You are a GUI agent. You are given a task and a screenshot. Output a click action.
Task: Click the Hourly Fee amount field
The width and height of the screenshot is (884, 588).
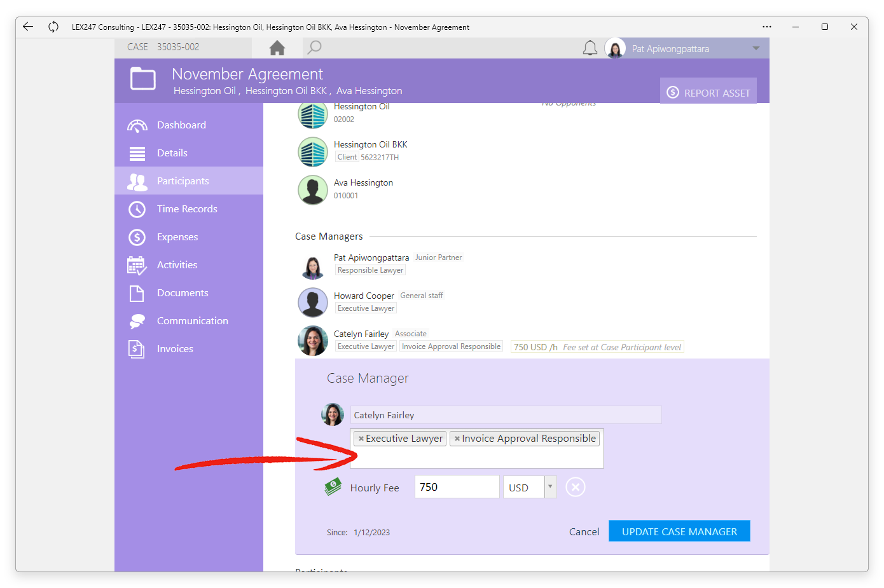457,487
